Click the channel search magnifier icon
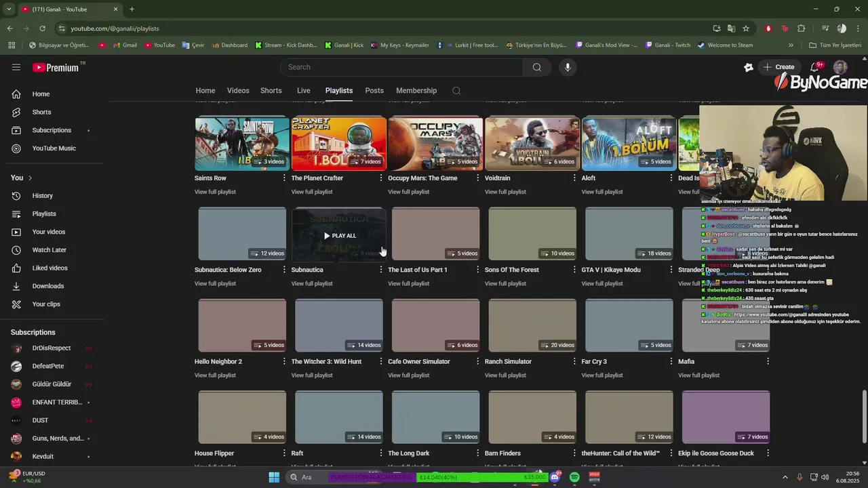The image size is (868, 488). pos(456,91)
